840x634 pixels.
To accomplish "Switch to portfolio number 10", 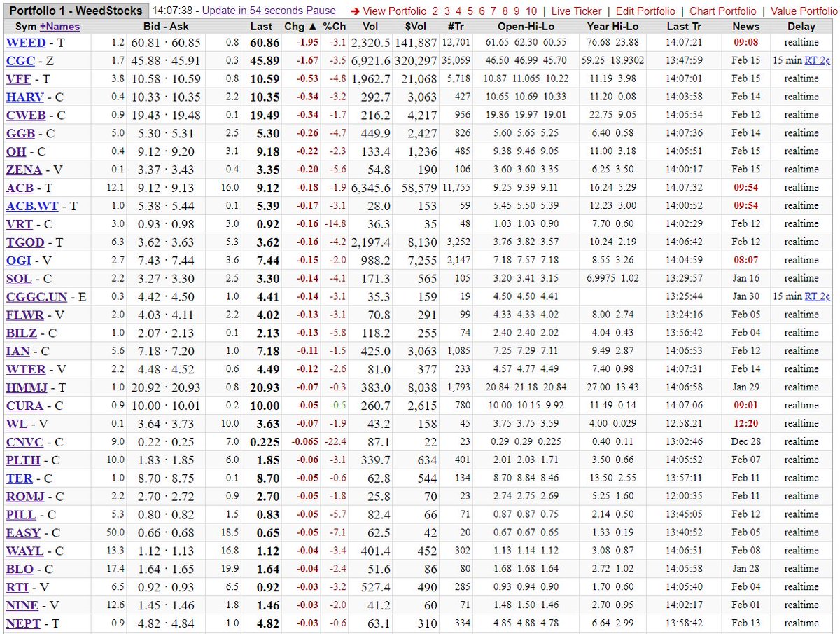I will point(531,11).
